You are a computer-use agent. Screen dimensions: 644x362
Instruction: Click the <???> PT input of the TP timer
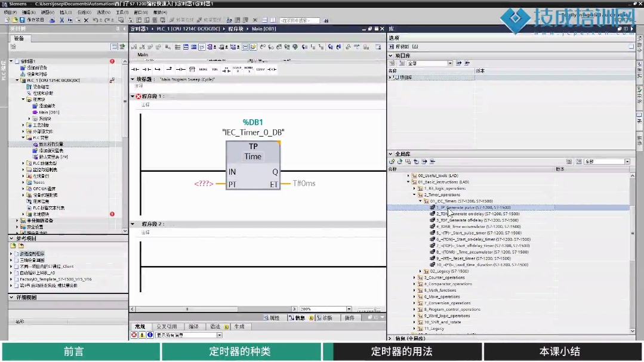pyautogui.click(x=204, y=184)
